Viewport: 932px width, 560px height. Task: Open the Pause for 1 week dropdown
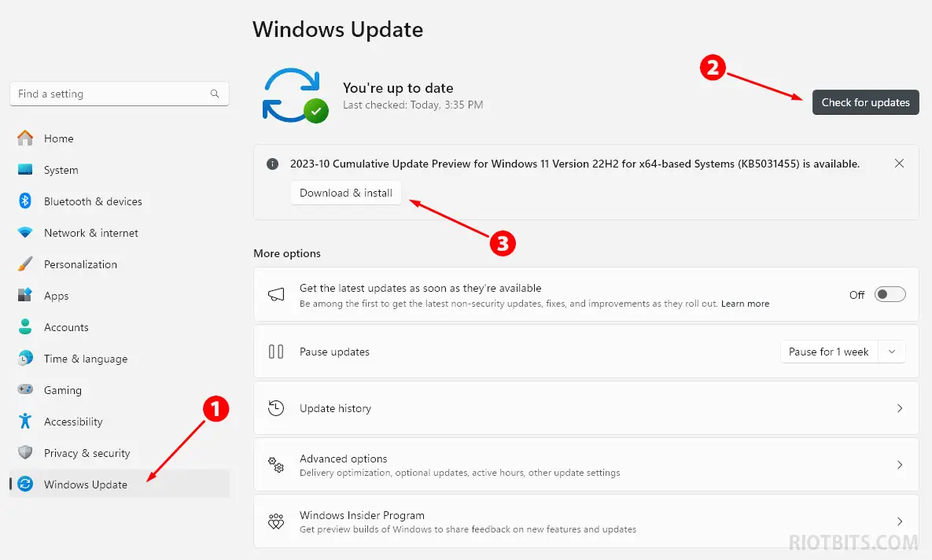(x=892, y=352)
